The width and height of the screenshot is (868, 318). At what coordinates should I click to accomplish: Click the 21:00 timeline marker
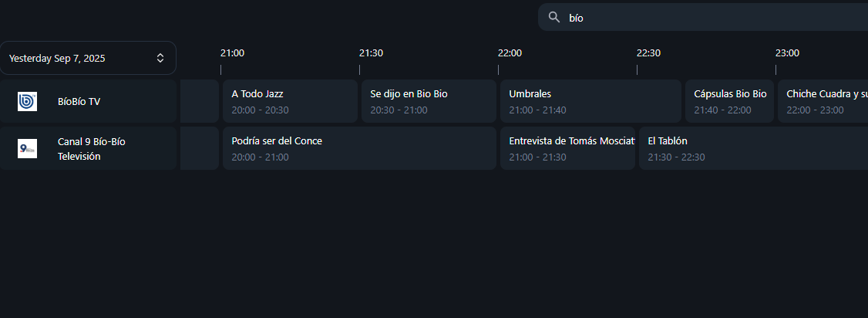tap(232, 53)
